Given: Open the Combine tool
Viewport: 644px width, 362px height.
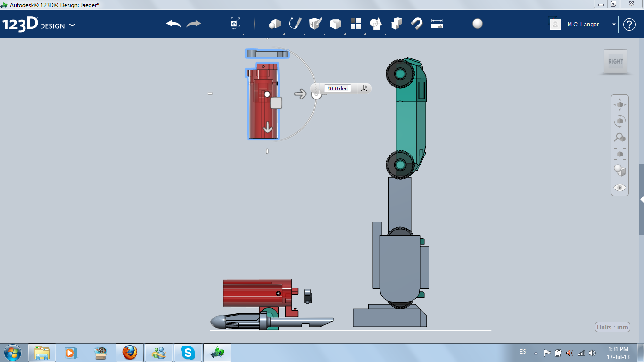Looking at the screenshot, I should [x=396, y=24].
